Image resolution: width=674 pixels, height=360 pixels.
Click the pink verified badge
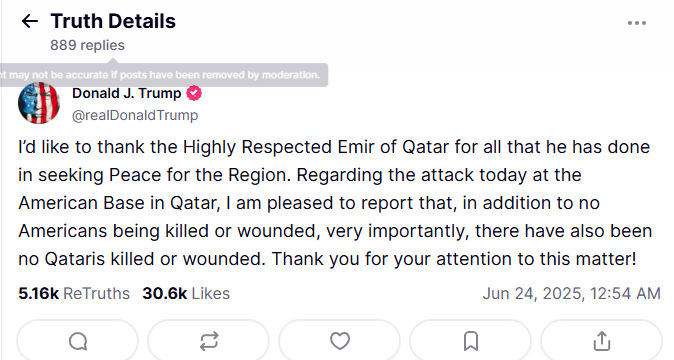pyautogui.click(x=194, y=93)
